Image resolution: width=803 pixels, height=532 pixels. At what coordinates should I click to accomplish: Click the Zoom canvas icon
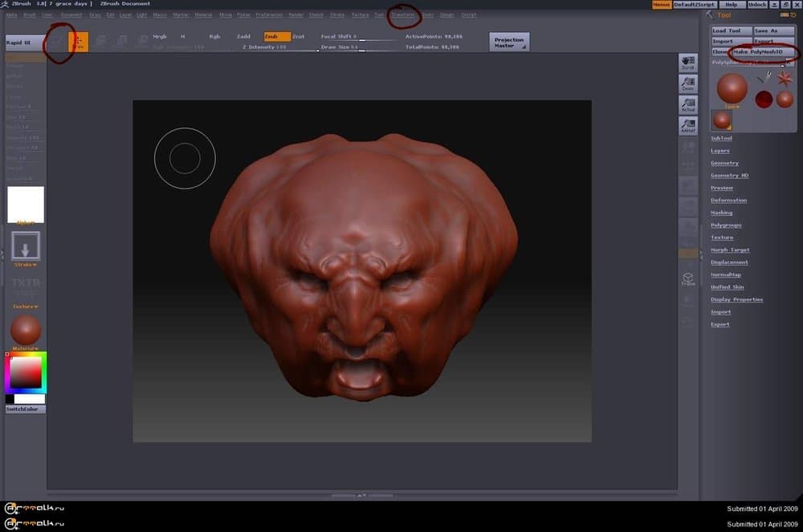point(688,83)
